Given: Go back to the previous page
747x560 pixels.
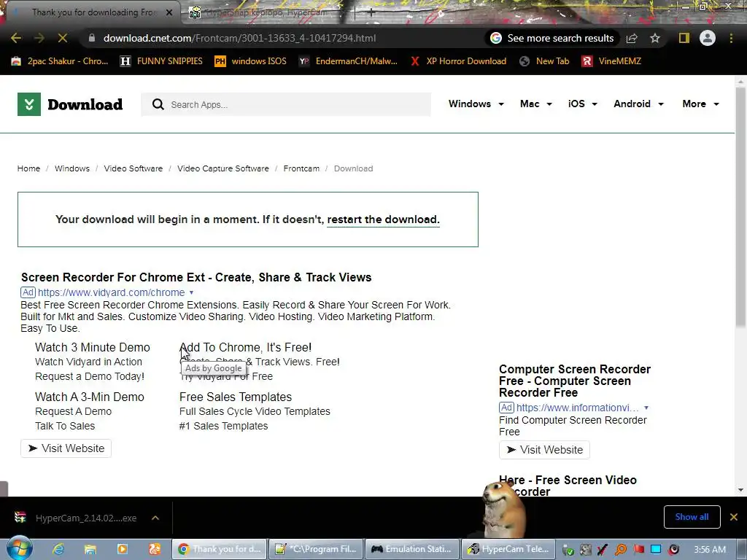Looking at the screenshot, I should [16, 38].
